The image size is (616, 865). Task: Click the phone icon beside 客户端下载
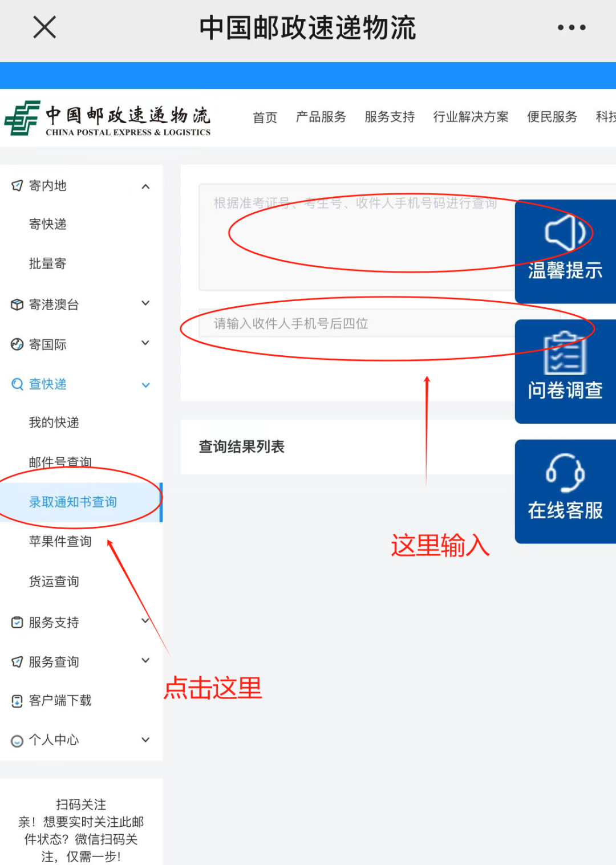(x=16, y=700)
